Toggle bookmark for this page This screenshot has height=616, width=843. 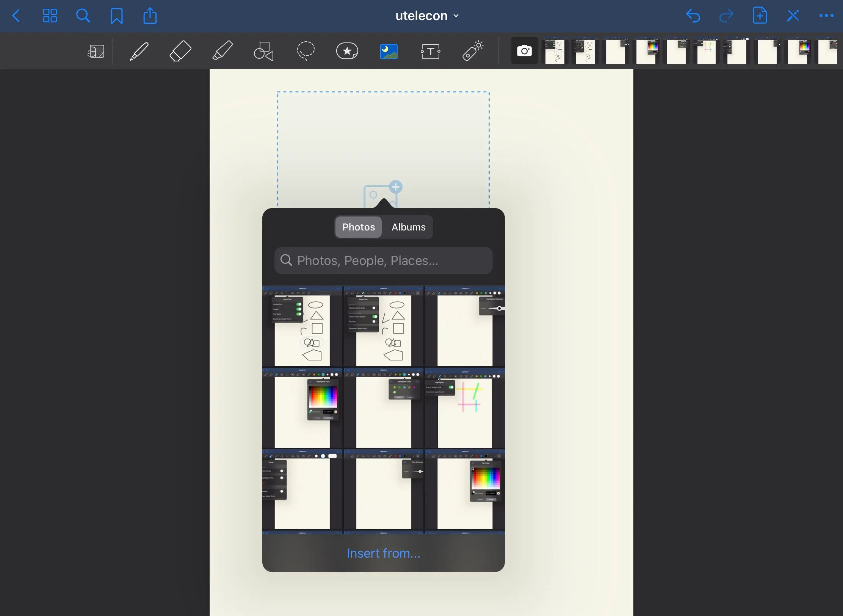click(x=117, y=16)
